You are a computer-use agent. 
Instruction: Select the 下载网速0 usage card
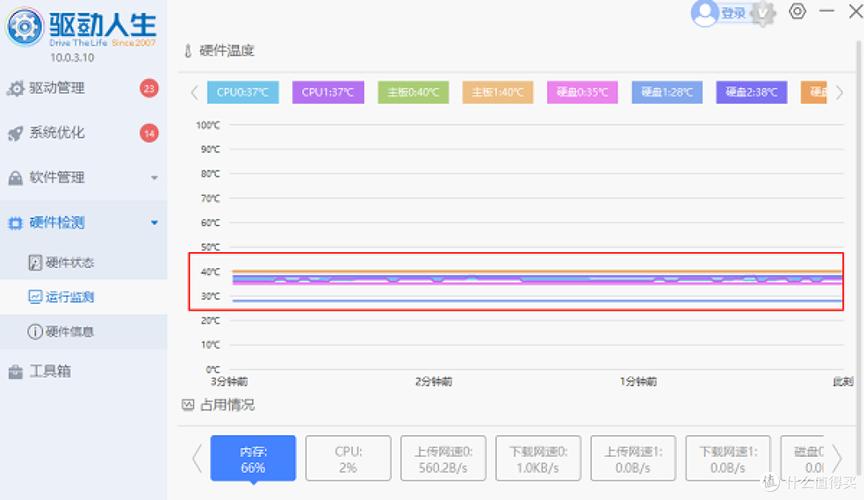point(538,459)
